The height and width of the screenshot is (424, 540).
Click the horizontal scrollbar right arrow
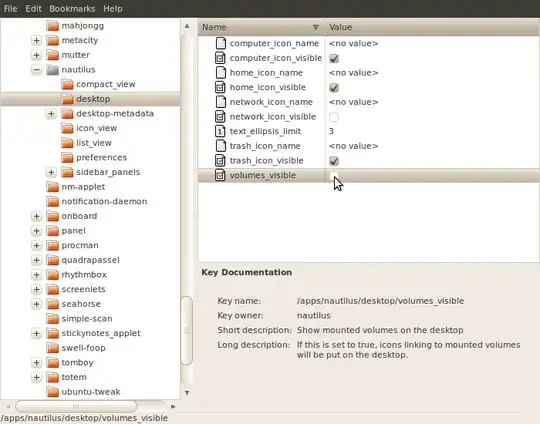[x=173, y=406]
